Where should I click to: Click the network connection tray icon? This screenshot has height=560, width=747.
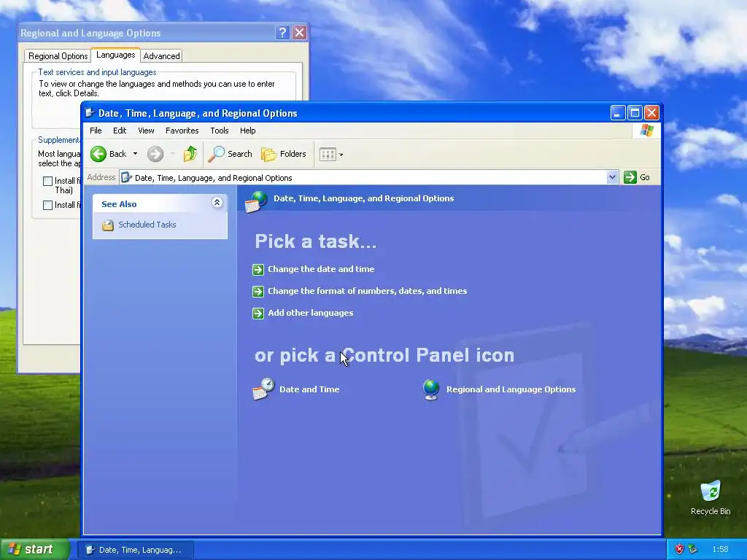click(x=693, y=549)
